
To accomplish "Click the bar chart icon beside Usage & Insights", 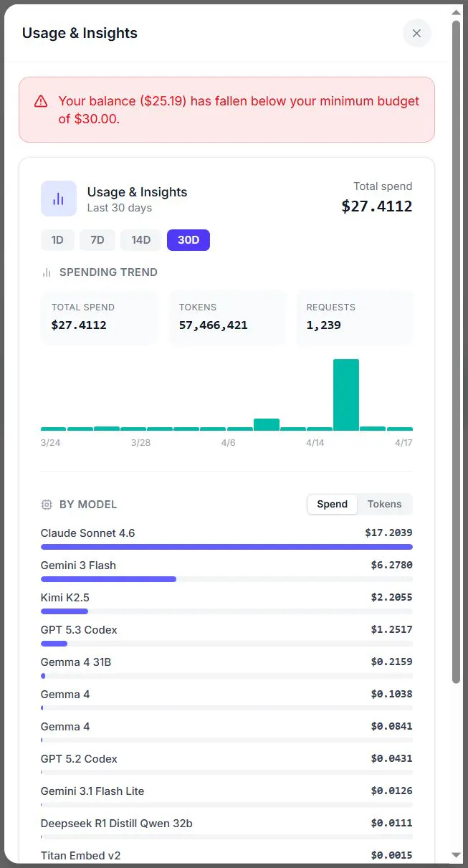I will point(59,199).
